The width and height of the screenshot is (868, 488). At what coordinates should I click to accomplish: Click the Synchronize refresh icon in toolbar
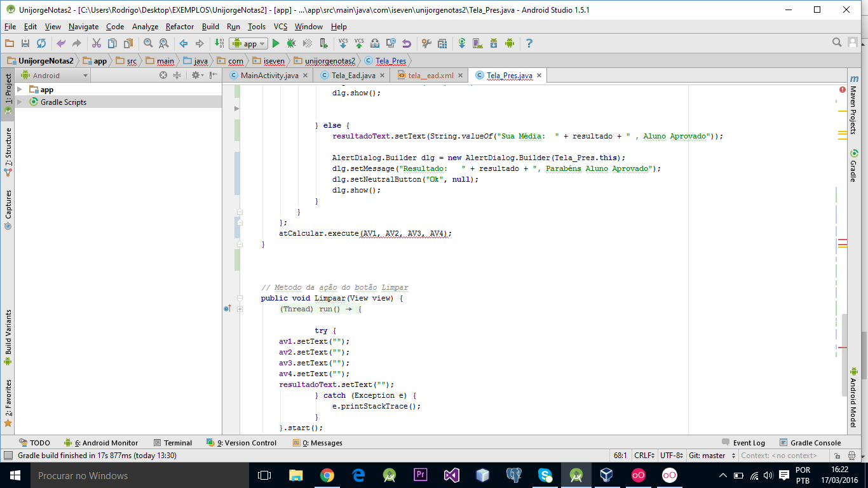(41, 43)
